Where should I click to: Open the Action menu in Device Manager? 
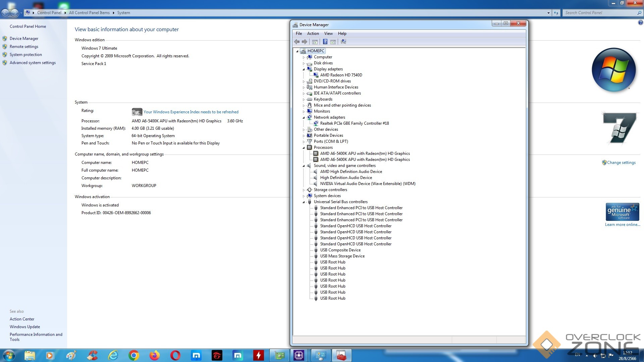tap(313, 34)
